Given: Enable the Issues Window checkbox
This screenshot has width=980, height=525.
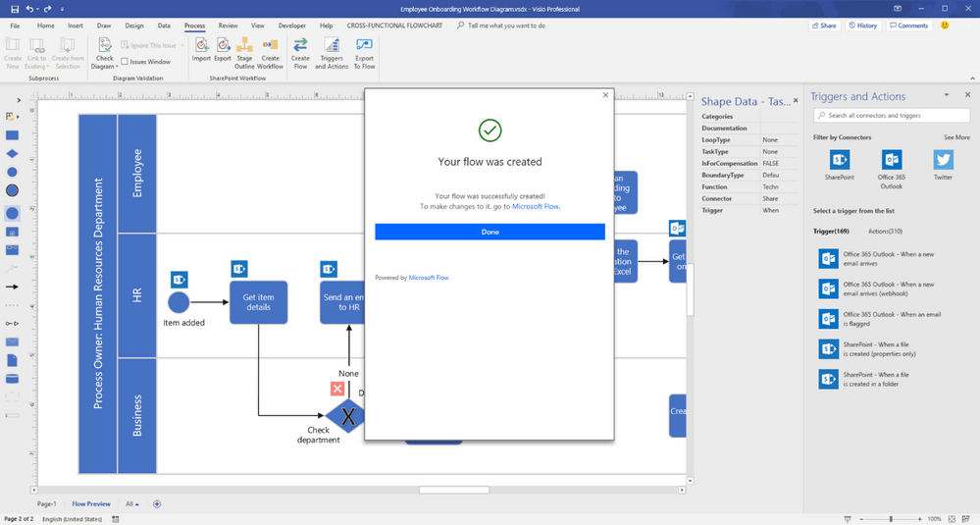Looking at the screenshot, I should [x=126, y=62].
